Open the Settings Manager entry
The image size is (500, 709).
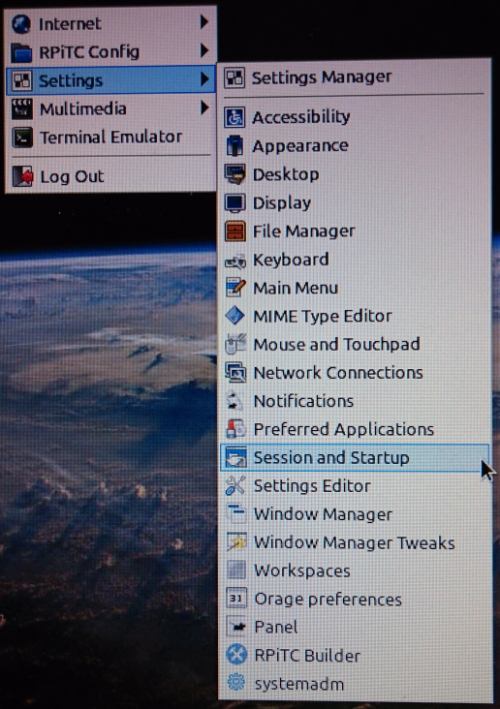point(355,77)
